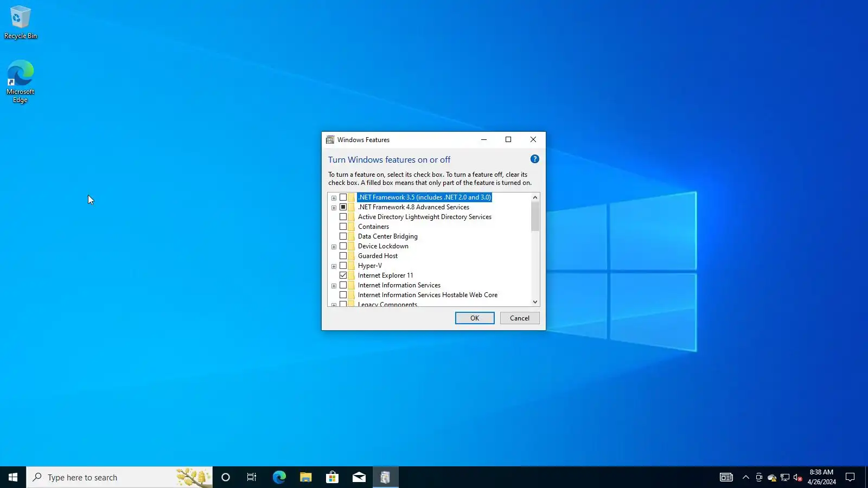Turn on the Guarded Host checkbox
Viewport: 868px width, 488px height.
coord(343,256)
